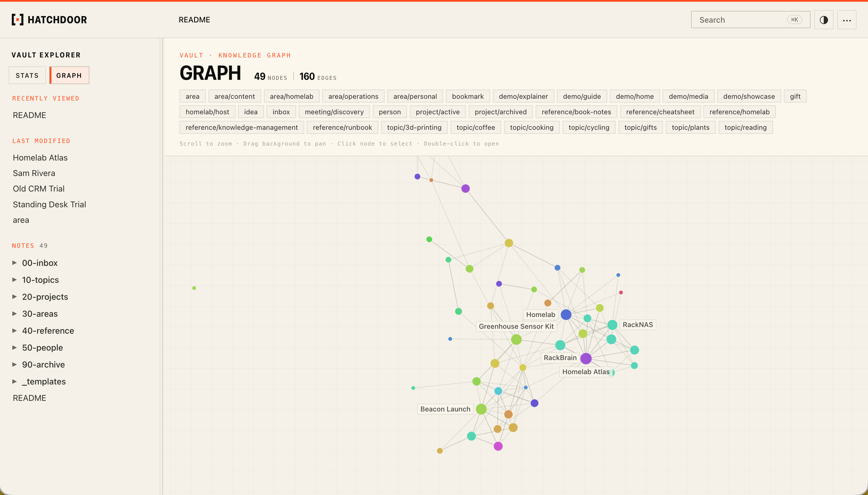Select the green Beacon Launch graph node
Viewport: 868px width, 495px height.
tap(481, 409)
